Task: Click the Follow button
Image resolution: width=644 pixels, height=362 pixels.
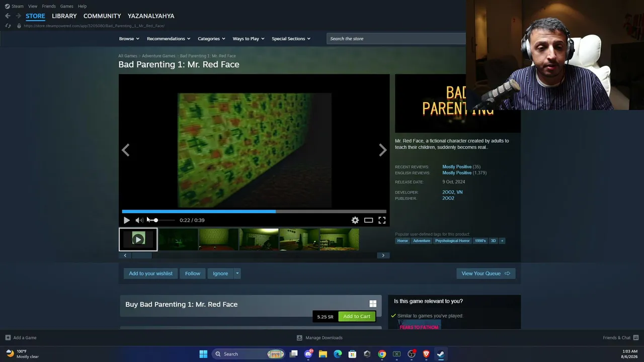Action: (x=192, y=274)
